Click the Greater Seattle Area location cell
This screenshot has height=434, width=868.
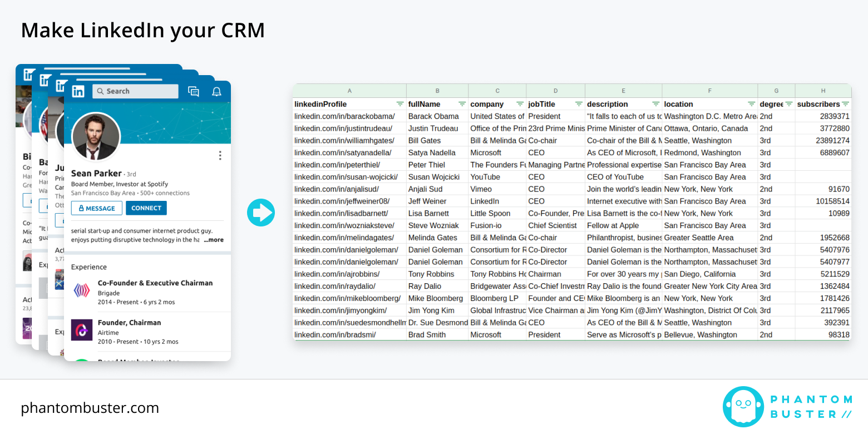point(710,238)
